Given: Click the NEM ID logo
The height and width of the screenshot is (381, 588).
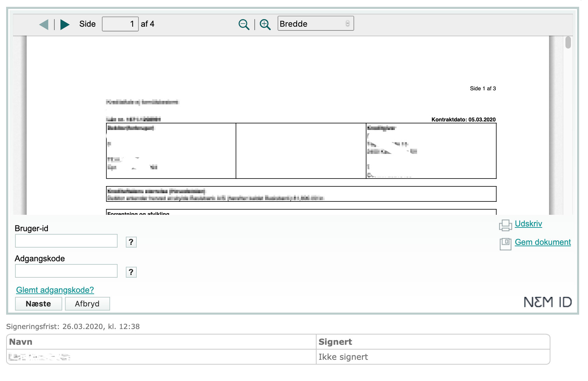Looking at the screenshot, I should click(x=547, y=302).
